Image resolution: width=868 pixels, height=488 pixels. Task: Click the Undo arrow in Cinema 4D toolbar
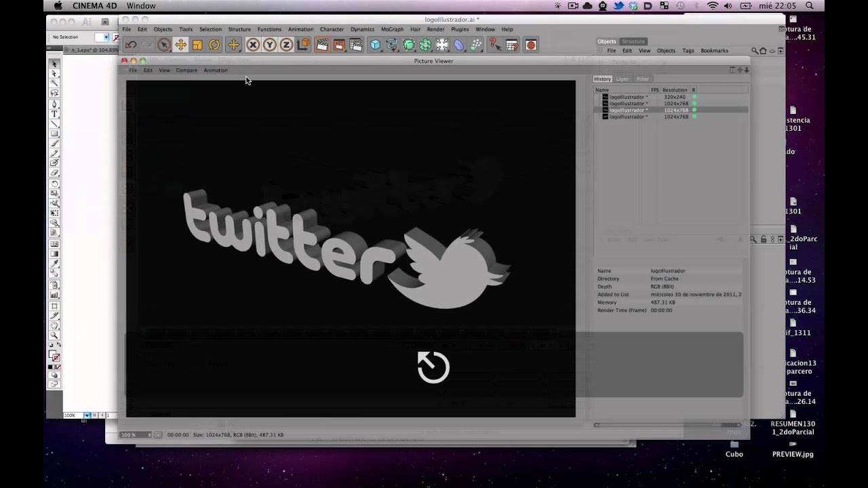130,45
